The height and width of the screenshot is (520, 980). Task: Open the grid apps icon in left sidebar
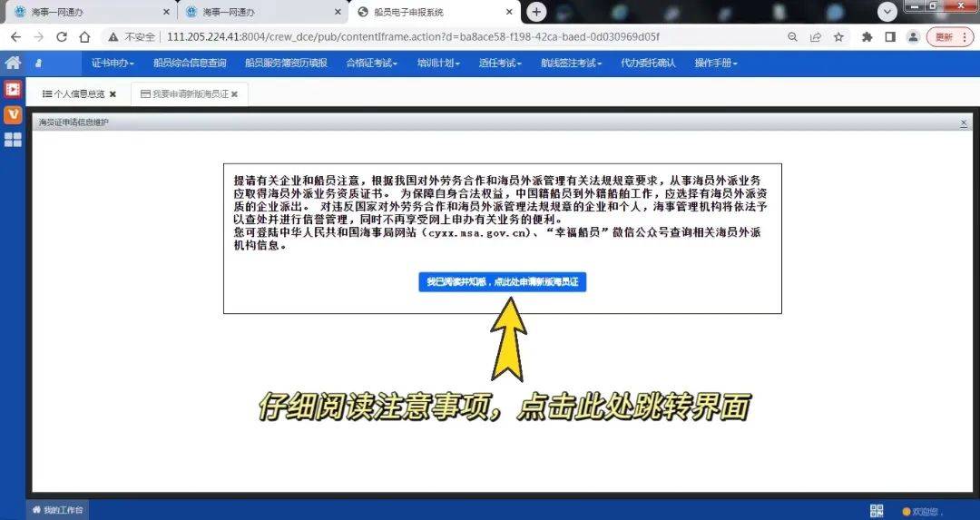click(x=13, y=140)
